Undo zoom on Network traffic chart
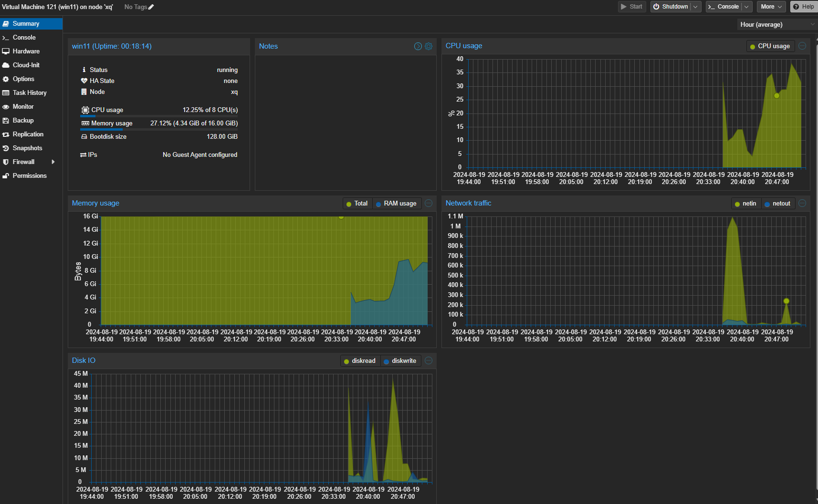Viewport: 818px width, 504px height. pos(802,203)
